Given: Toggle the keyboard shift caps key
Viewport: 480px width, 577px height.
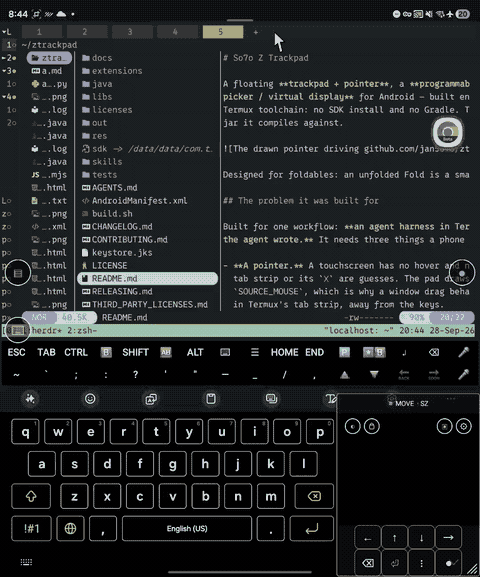Looking at the screenshot, I should coord(31,496).
